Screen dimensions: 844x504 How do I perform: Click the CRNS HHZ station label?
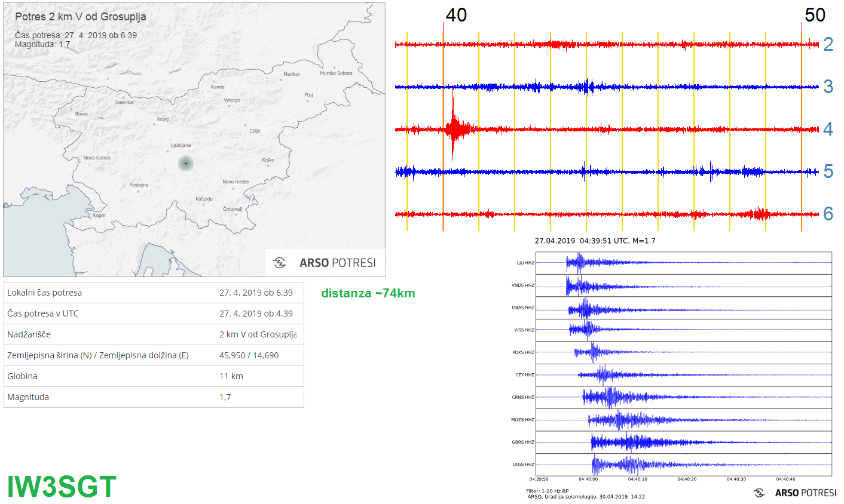tap(522, 397)
